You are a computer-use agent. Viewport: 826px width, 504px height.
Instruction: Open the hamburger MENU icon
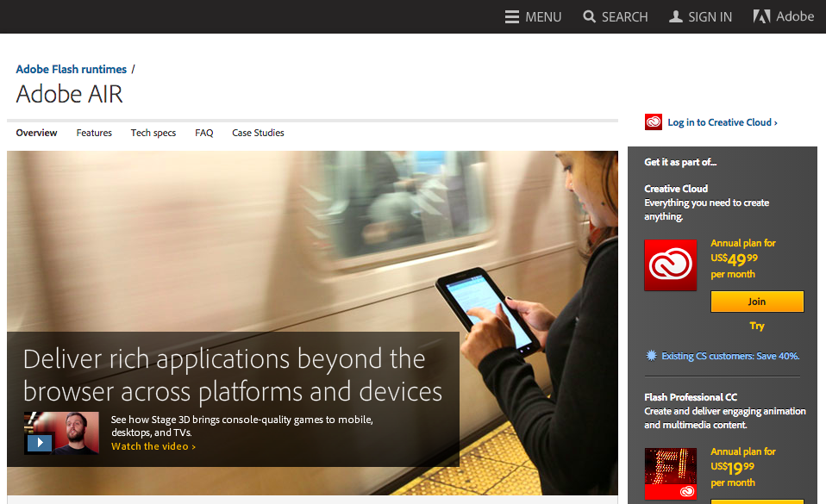point(511,17)
